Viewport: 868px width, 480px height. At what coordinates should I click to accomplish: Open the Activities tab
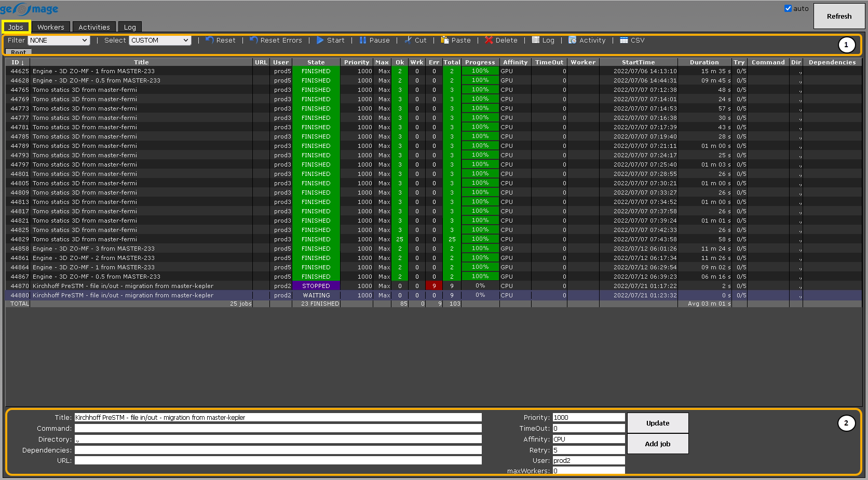(94, 27)
